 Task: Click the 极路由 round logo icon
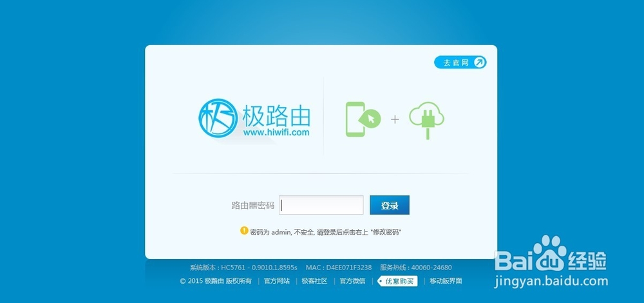218,118
